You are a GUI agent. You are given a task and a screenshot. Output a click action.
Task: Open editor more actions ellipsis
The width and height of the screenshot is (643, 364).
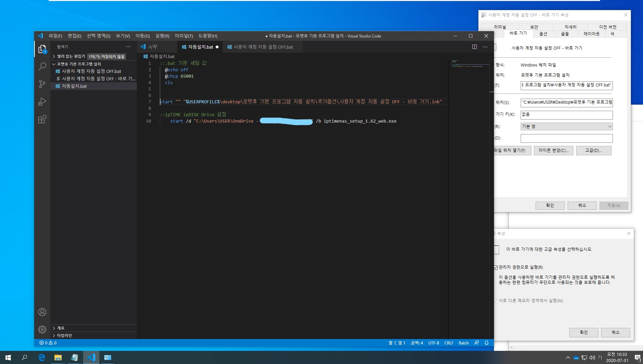coord(485,47)
